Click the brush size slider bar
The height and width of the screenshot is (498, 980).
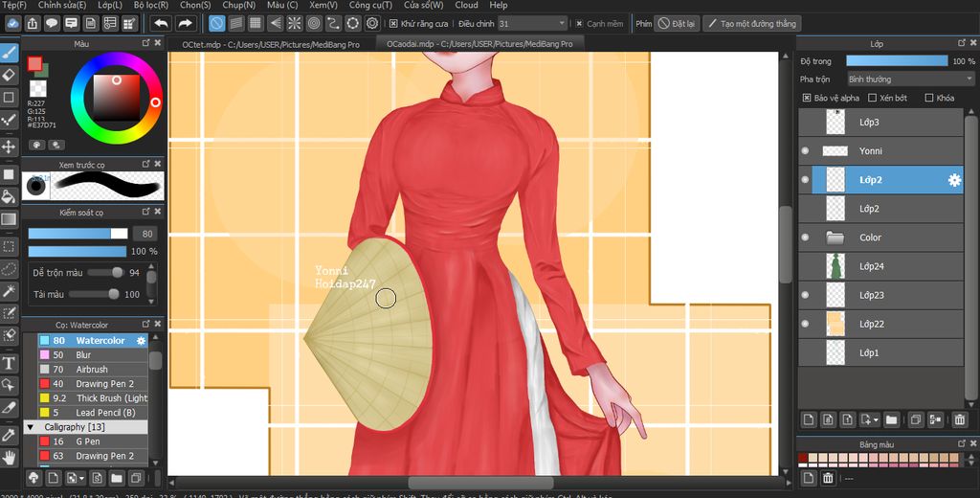pos(78,234)
